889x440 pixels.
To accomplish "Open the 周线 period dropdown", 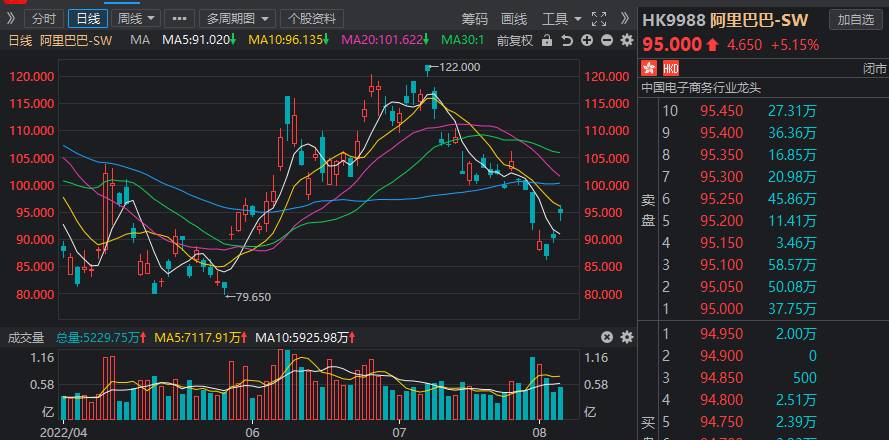I will coord(136,19).
